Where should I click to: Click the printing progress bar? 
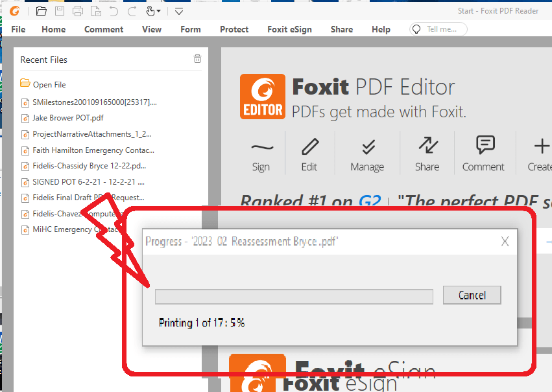[x=294, y=297]
